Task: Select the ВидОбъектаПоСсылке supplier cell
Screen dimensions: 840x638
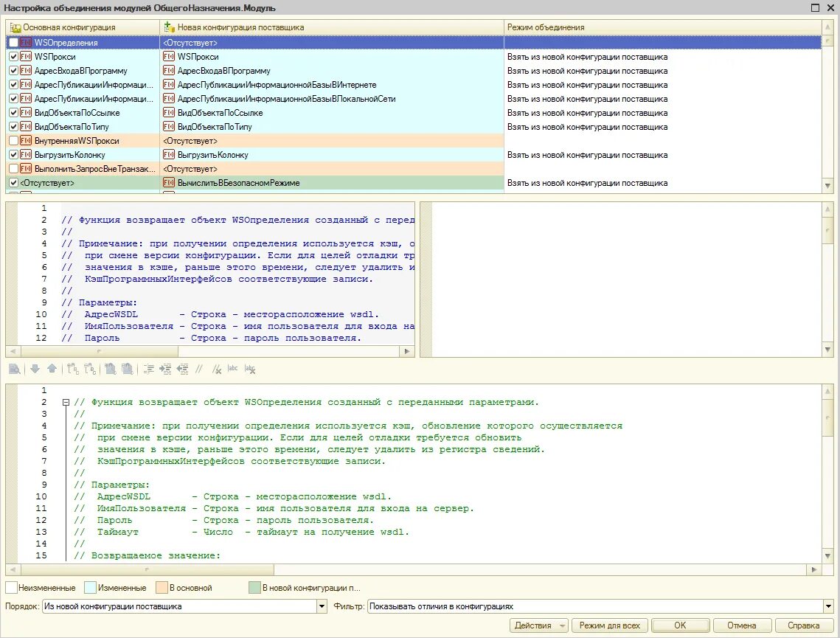Action: tap(332, 113)
